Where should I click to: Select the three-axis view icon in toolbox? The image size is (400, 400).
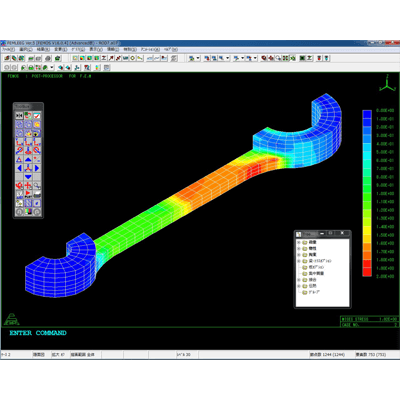pos(28,169)
